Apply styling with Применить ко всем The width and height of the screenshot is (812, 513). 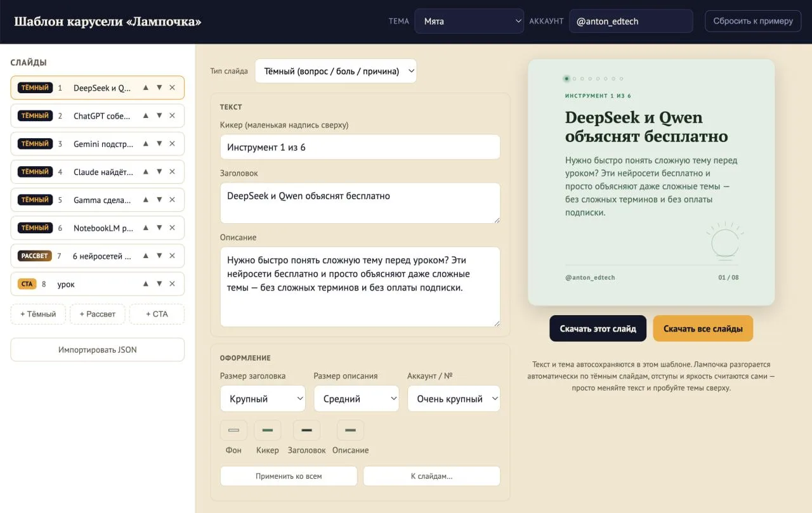[x=289, y=476]
